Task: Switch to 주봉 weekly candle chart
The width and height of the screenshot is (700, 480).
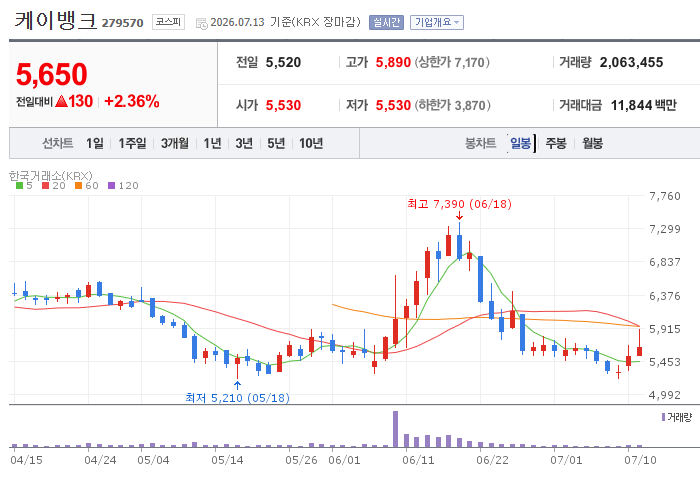Action: click(x=556, y=143)
